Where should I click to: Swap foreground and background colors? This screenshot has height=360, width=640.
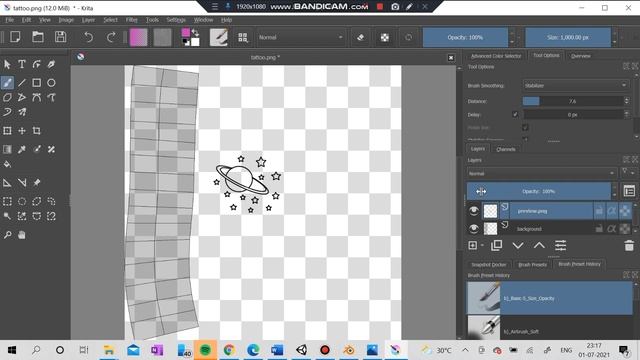coord(196,32)
